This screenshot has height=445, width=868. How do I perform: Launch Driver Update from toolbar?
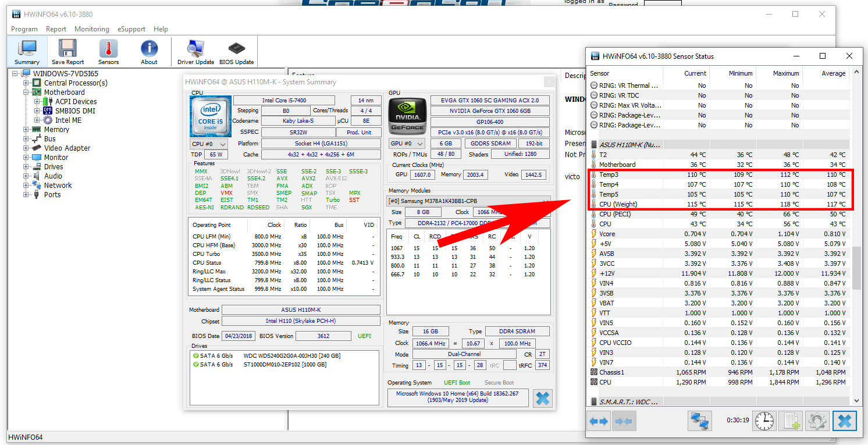point(195,52)
